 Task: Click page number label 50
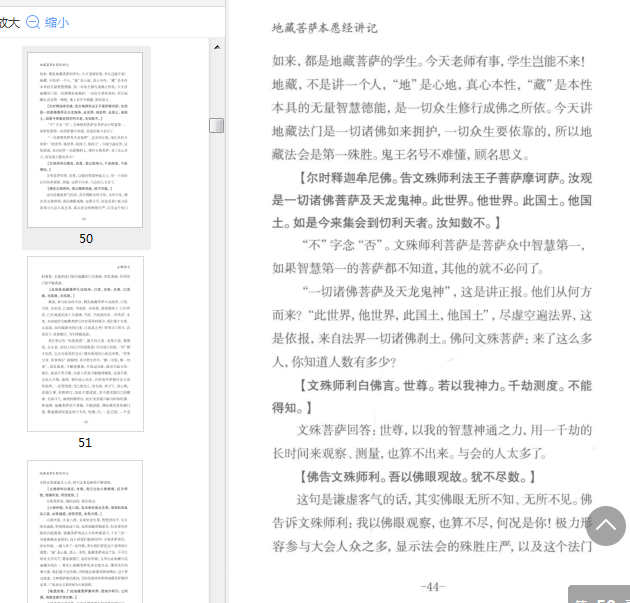point(86,239)
